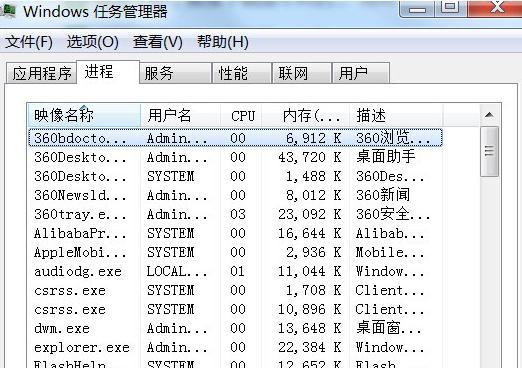
Task: Click the 360浏览... description cell
Action: tap(393, 138)
